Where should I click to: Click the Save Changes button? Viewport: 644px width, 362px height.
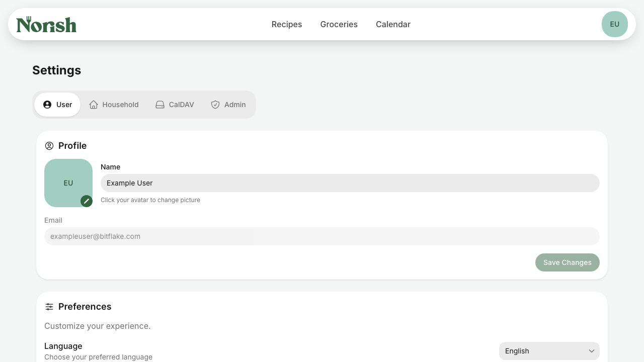568,262
